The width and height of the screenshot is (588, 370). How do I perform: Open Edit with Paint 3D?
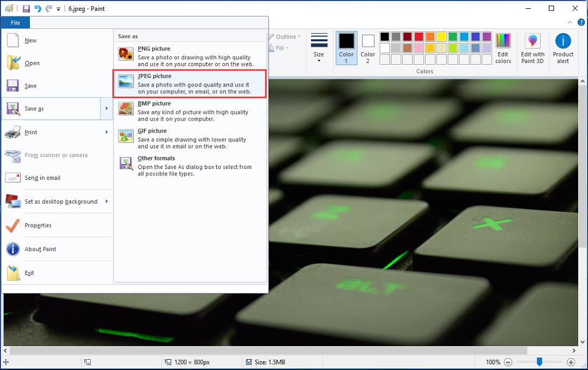click(532, 48)
